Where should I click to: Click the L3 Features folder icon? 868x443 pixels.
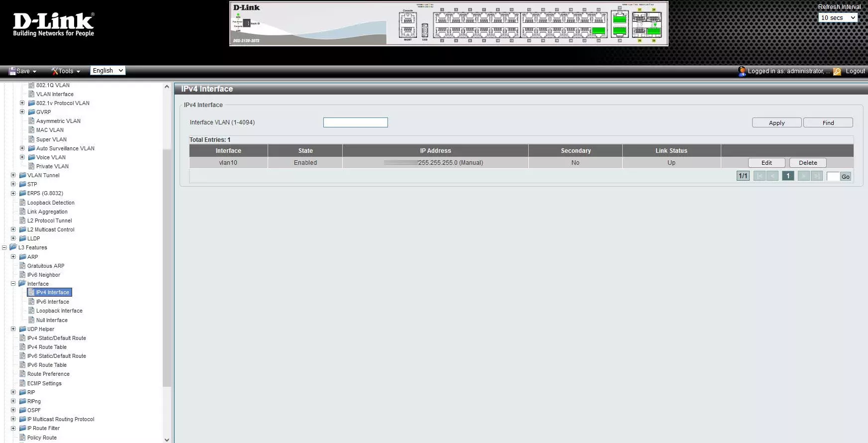pos(13,247)
